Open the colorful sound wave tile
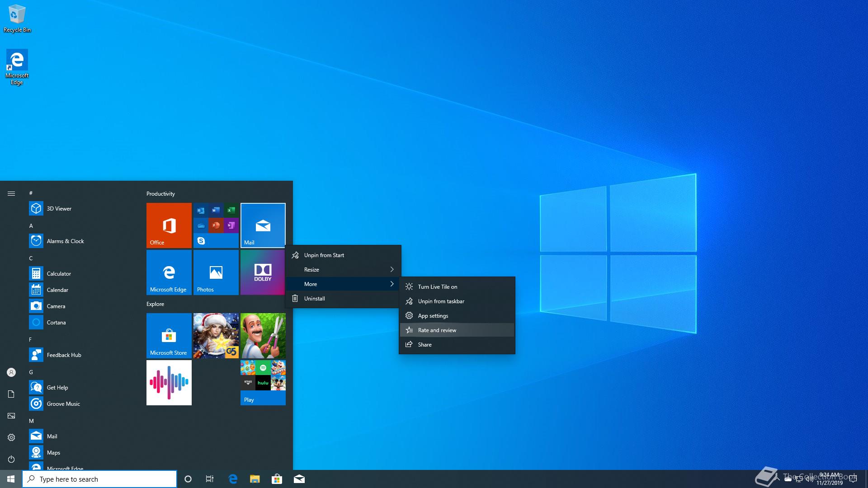 click(x=169, y=383)
